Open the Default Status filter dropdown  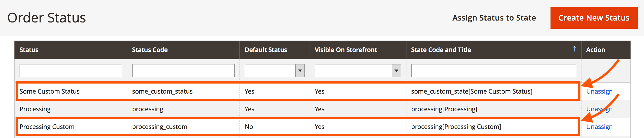(x=275, y=71)
